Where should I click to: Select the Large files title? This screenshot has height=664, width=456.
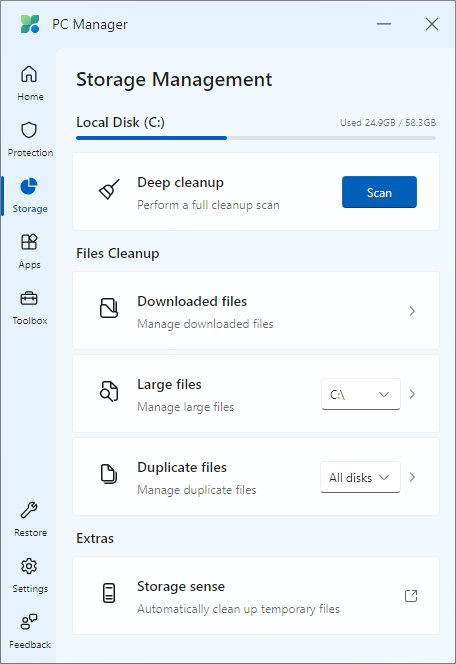(169, 385)
